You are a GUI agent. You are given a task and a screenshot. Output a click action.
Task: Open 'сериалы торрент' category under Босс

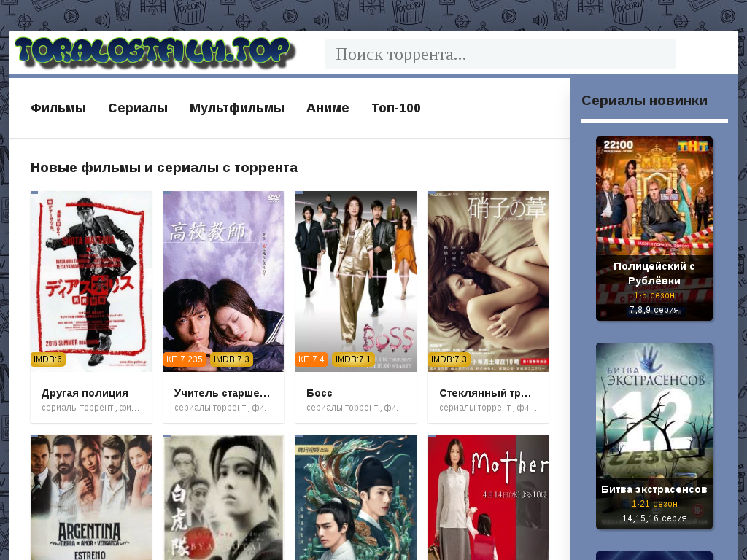(x=342, y=408)
